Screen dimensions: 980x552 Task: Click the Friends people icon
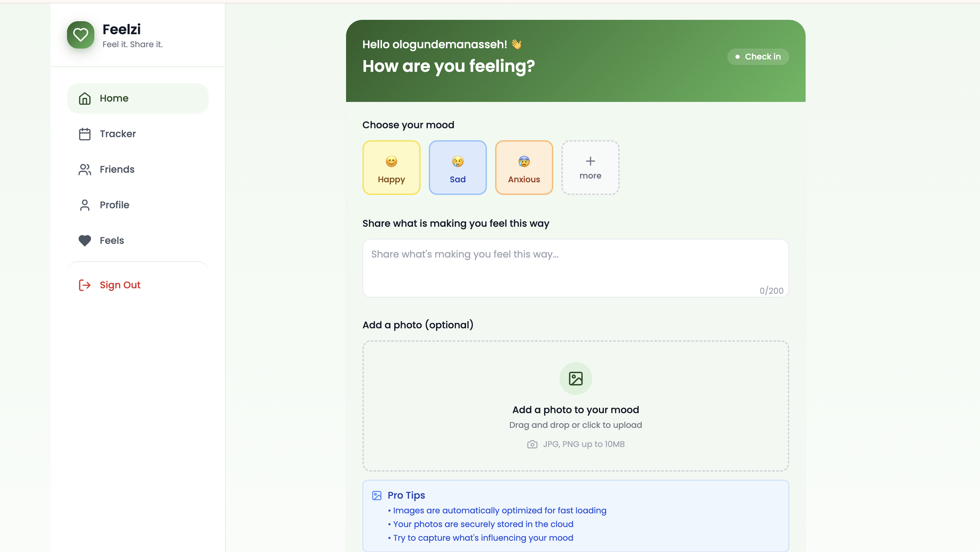click(84, 170)
